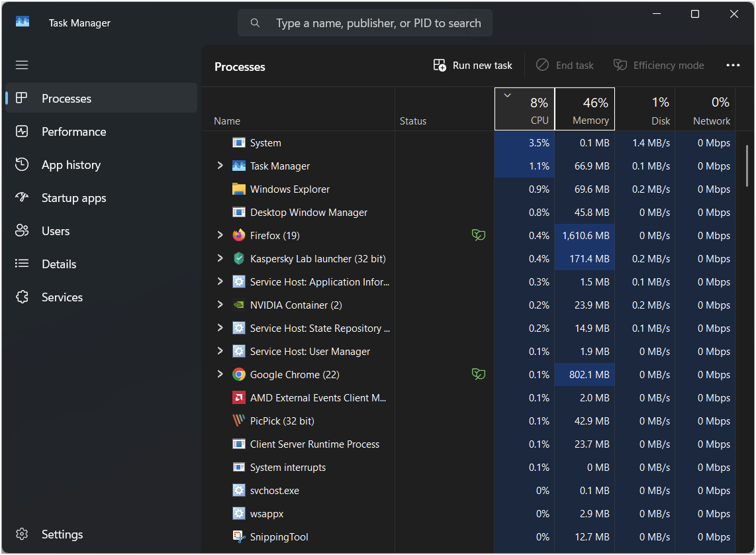This screenshot has height=555, width=756.
Task: Expand the Firefox (19) process group
Action: pos(220,235)
